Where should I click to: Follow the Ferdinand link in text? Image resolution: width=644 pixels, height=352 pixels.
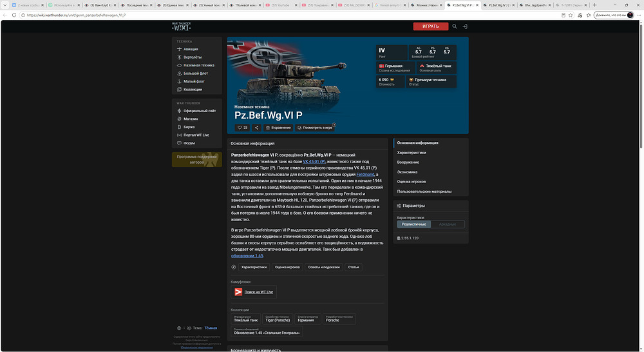[x=365, y=174]
